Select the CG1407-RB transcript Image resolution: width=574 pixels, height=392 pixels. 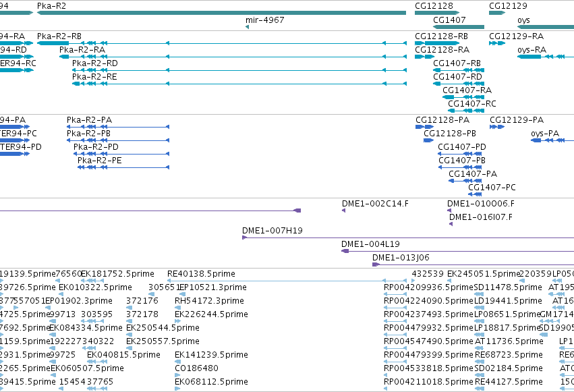click(457, 63)
